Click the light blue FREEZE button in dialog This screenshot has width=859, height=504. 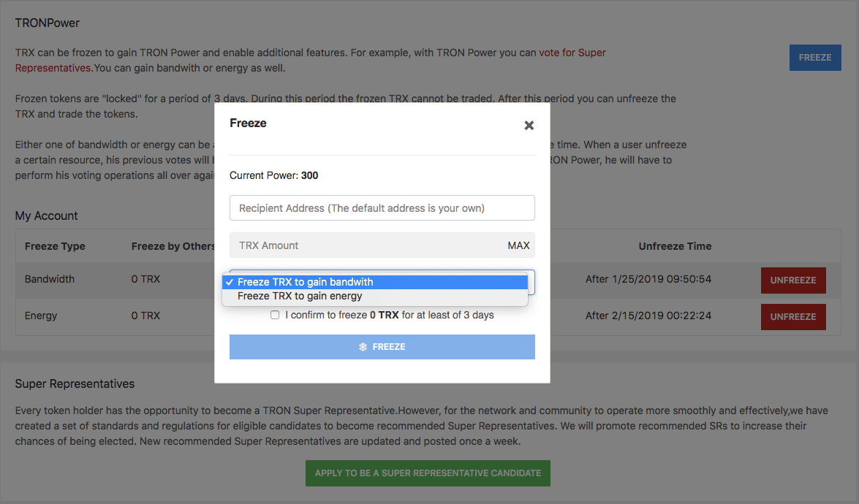point(382,347)
